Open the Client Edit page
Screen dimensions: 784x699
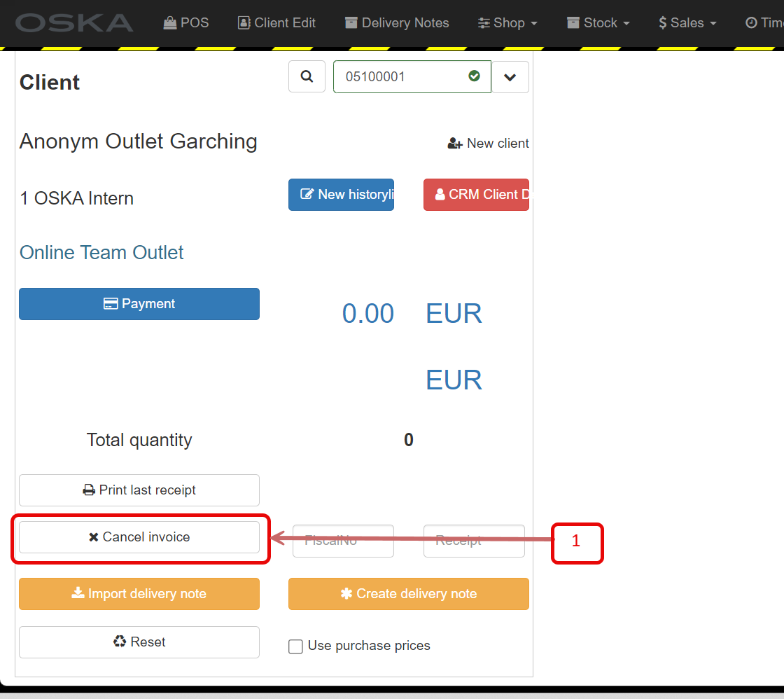[x=276, y=23]
